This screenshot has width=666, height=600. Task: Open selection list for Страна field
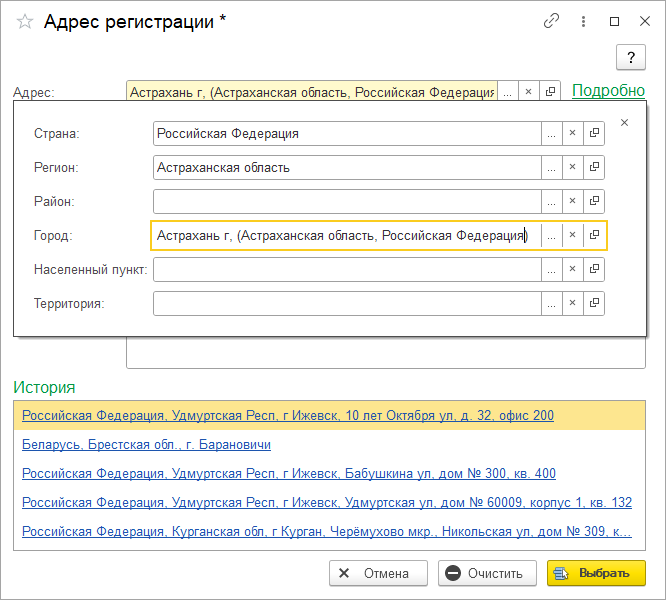[551, 133]
